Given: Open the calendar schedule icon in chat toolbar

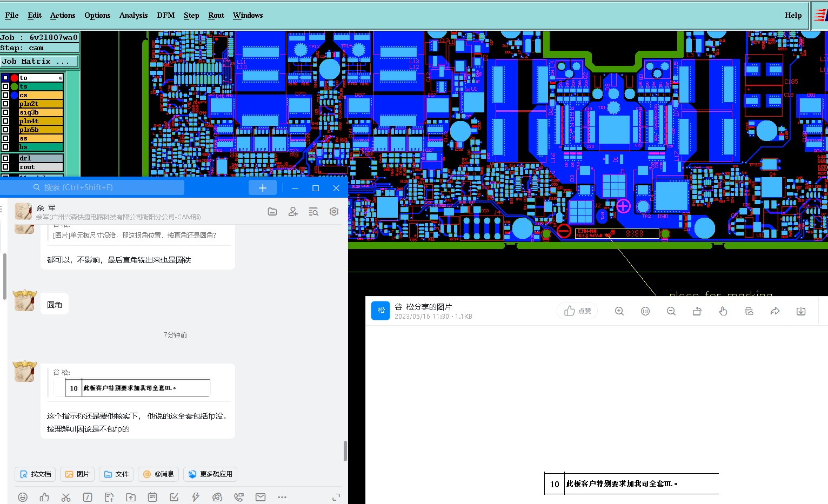Looking at the screenshot, I should pyautogui.click(x=152, y=497).
